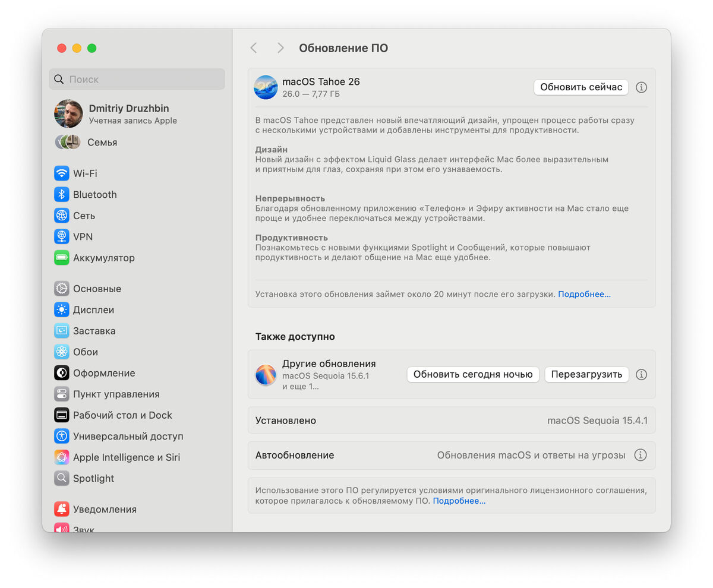
Task: Select Аккумулятор label in sidebar
Action: coord(104,258)
